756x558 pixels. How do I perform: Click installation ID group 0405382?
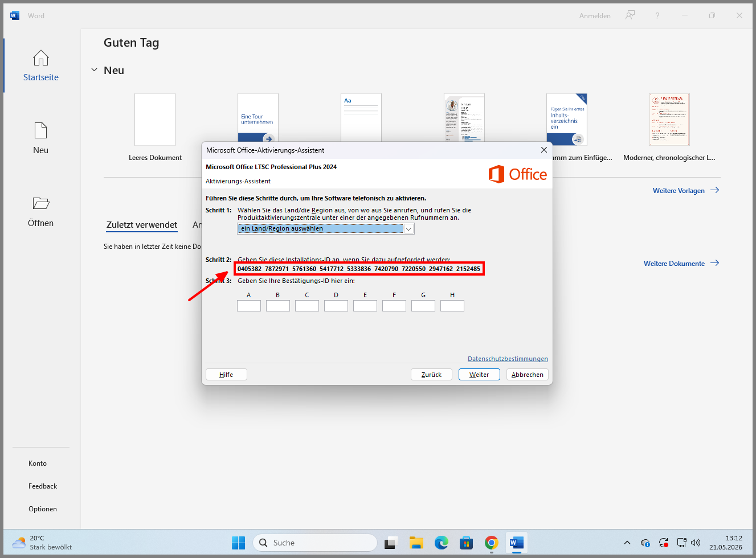coord(250,269)
